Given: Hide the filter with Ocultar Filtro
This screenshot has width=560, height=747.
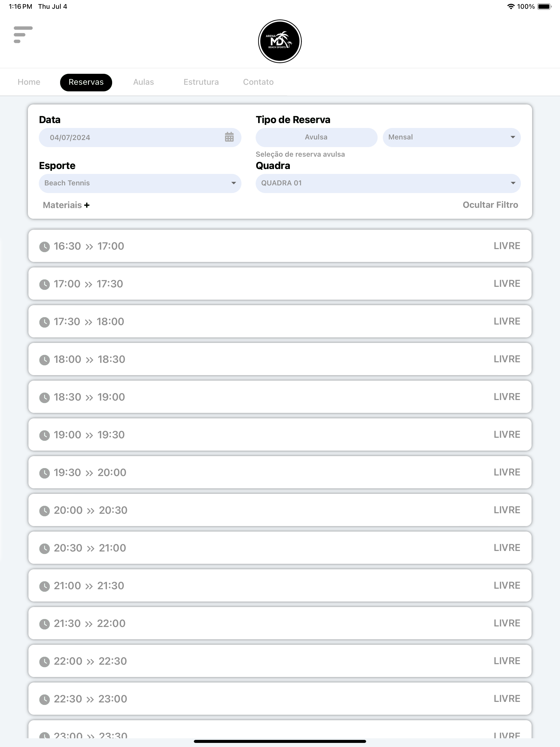Looking at the screenshot, I should [490, 205].
